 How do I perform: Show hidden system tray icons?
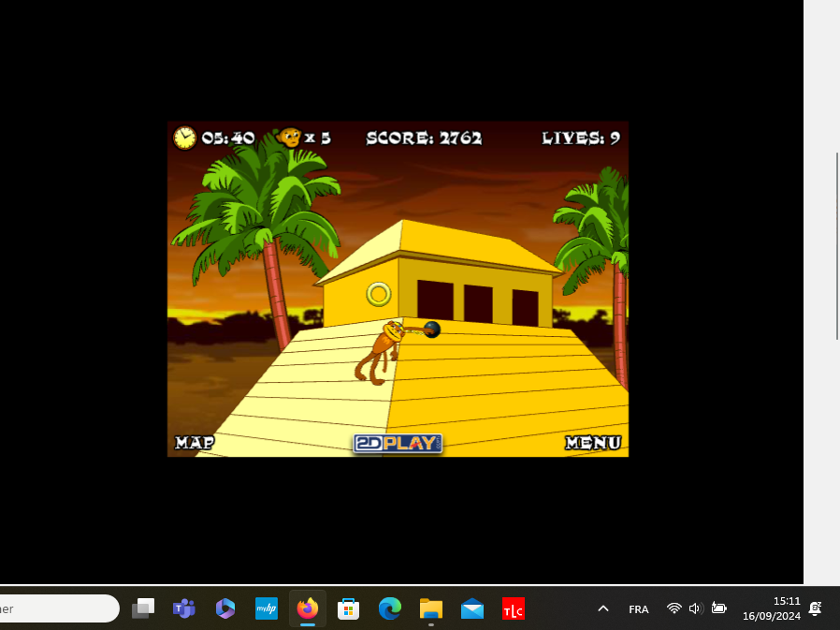(603, 608)
